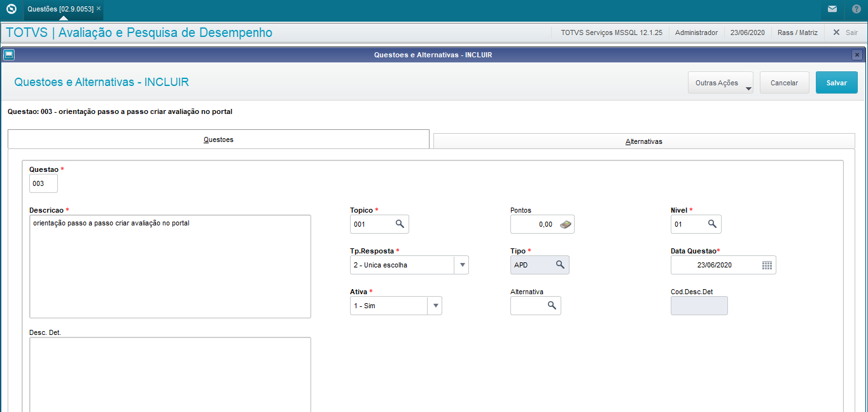868x412 pixels.
Task: Open the help question mark icon
Action: 856,9
